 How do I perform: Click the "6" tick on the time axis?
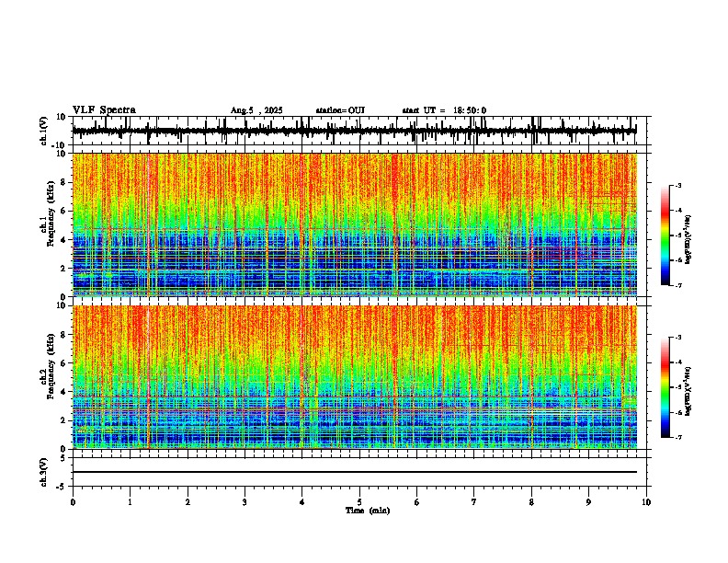(x=417, y=502)
